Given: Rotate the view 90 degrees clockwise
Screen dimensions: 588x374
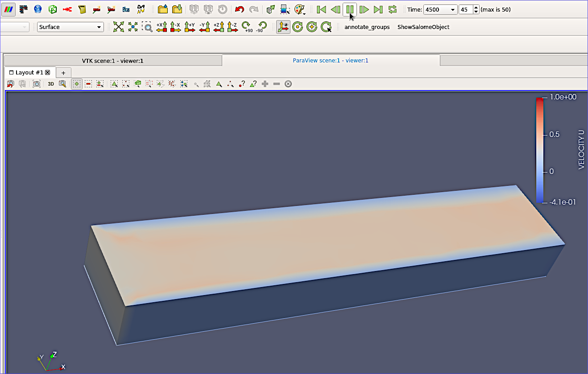Looking at the screenshot, I should [x=247, y=27].
